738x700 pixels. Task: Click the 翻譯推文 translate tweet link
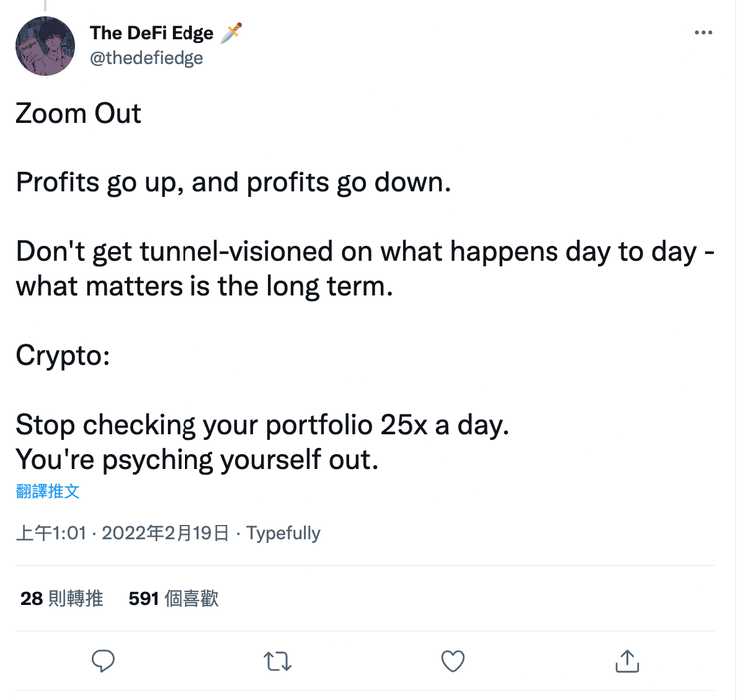[48, 491]
